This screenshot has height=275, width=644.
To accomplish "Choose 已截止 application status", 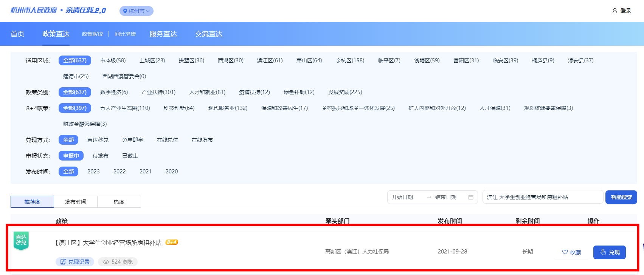I will [130, 156].
